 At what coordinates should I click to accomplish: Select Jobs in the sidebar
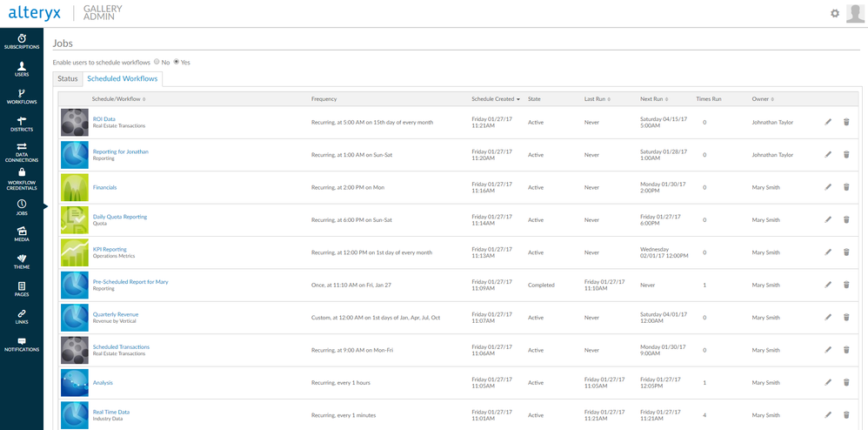coord(22,207)
